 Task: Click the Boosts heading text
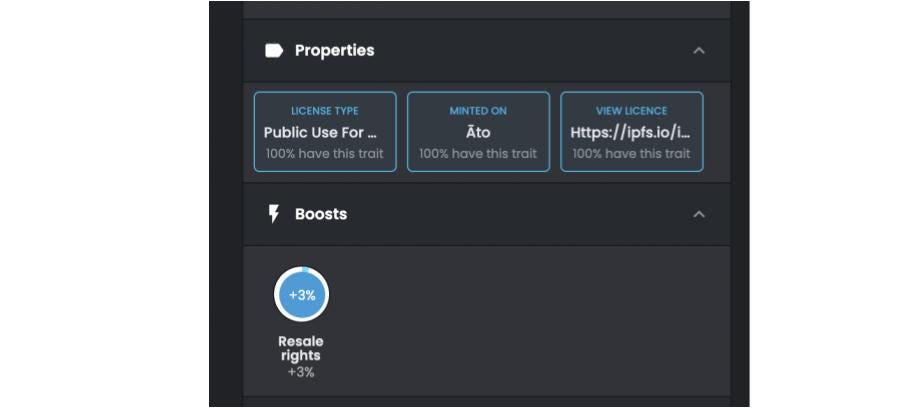pos(321,214)
